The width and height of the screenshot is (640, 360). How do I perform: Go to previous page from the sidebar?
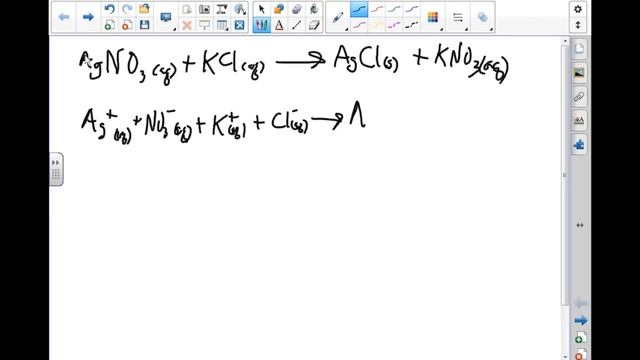pos(580,303)
